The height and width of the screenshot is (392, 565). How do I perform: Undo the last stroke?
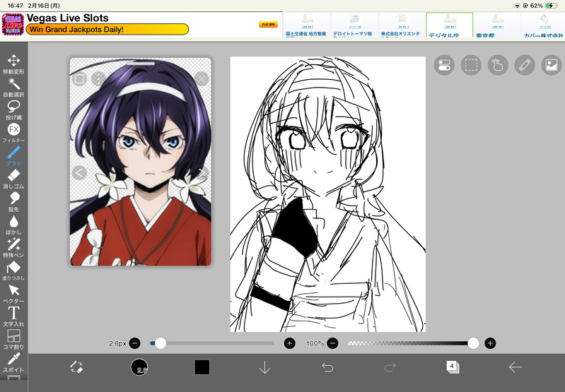tap(327, 367)
